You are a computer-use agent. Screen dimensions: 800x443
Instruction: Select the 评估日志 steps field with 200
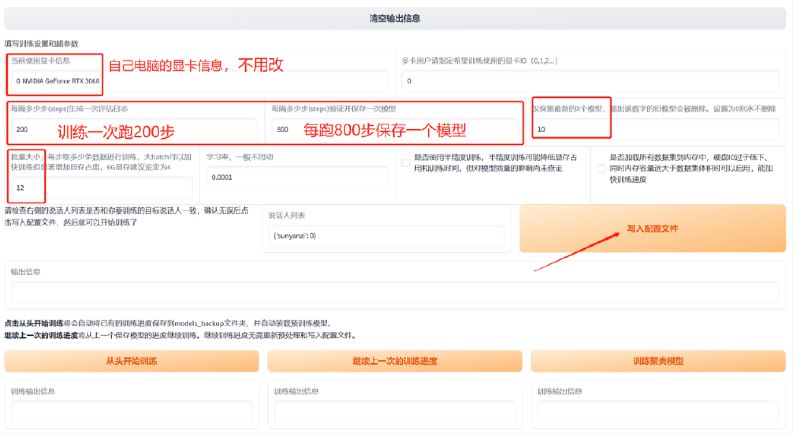[135, 130]
